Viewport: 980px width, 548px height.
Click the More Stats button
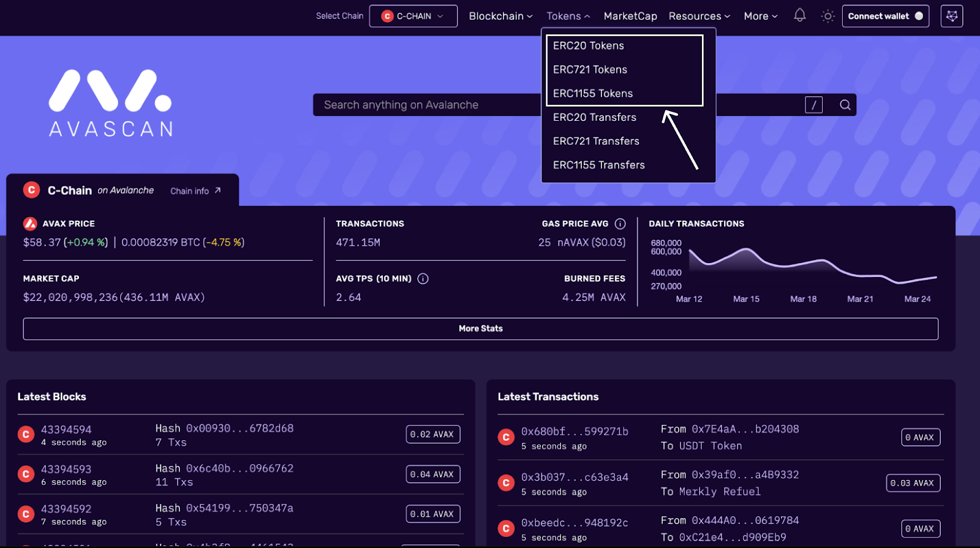coord(481,329)
